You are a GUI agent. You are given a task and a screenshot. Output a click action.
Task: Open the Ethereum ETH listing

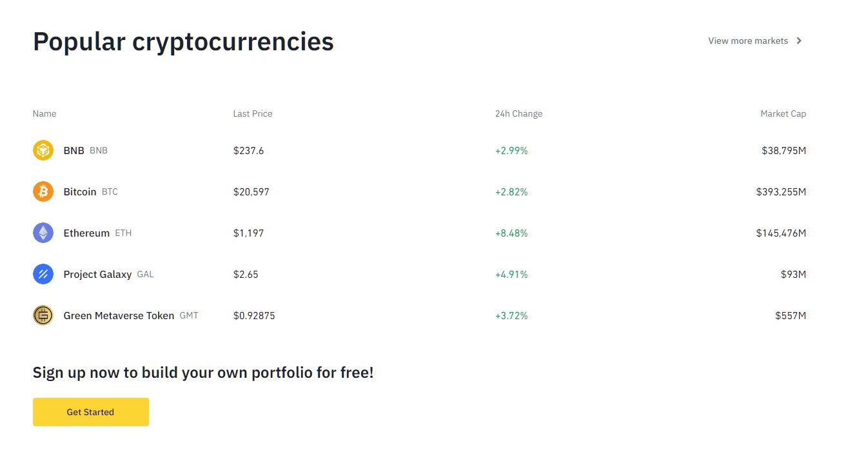coord(97,233)
